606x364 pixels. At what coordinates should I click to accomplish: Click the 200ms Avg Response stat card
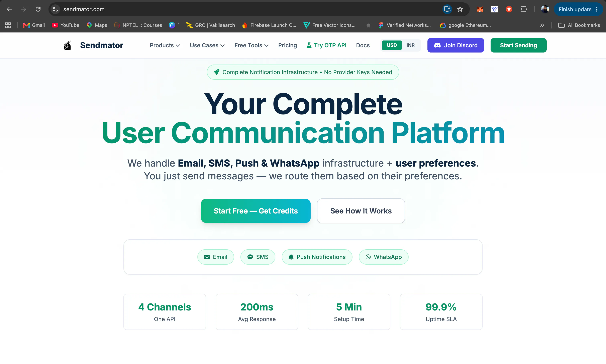[x=257, y=312]
